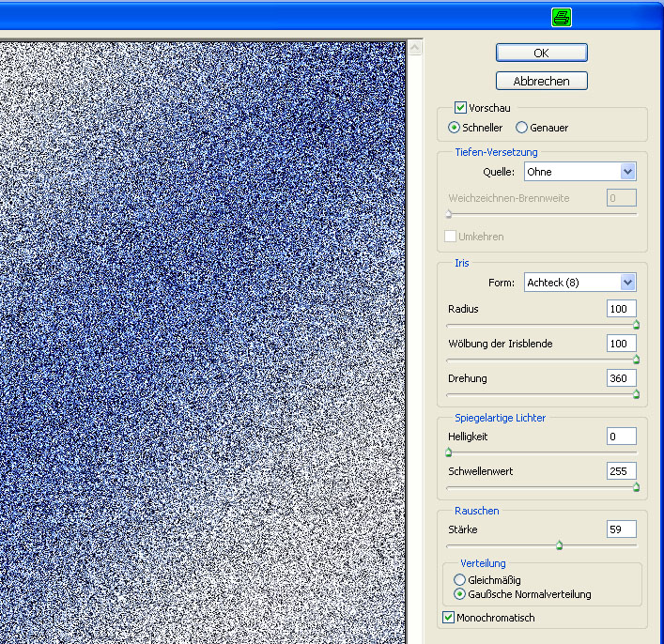The width and height of the screenshot is (664, 644).
Task: Click the Radius slider handle
Action: (x=636, y=325)
